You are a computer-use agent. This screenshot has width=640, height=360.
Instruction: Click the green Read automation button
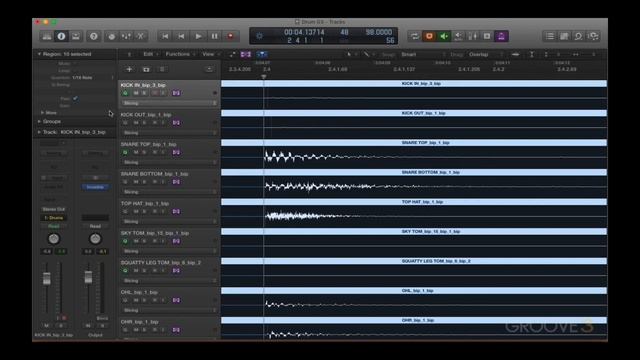coord(53,226)
